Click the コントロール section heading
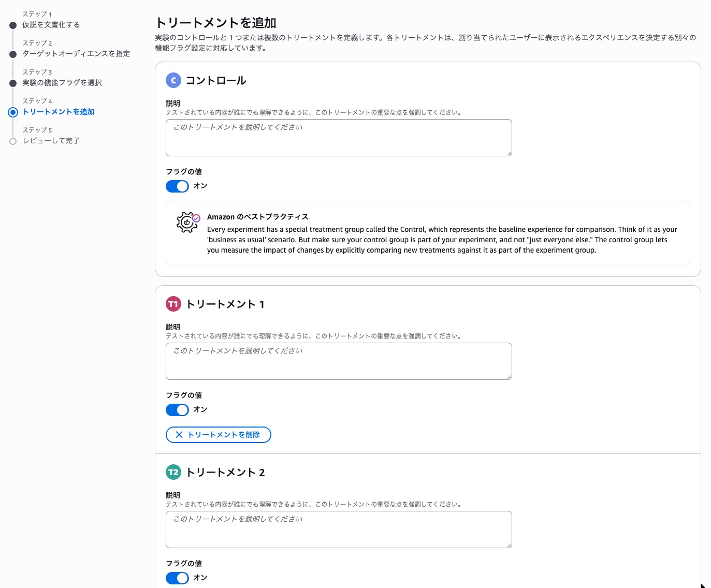 pyautogui.click(x=216, y=81)
